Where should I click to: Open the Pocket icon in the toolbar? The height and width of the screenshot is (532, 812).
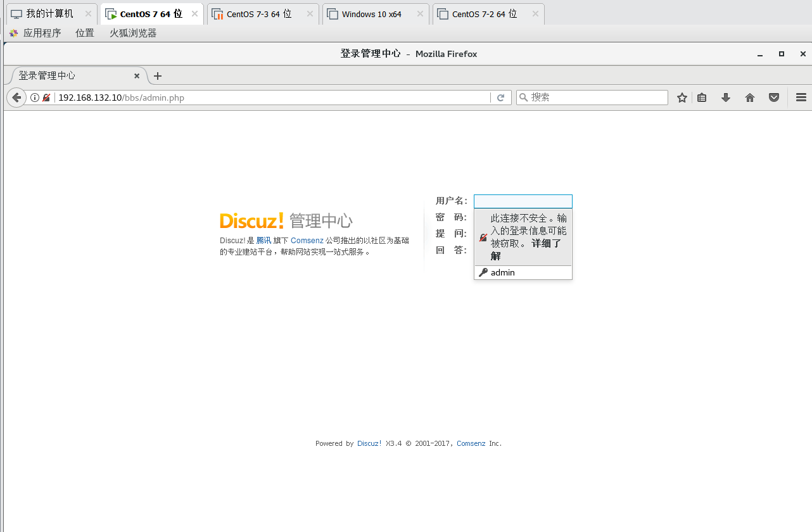coord(774,98)
